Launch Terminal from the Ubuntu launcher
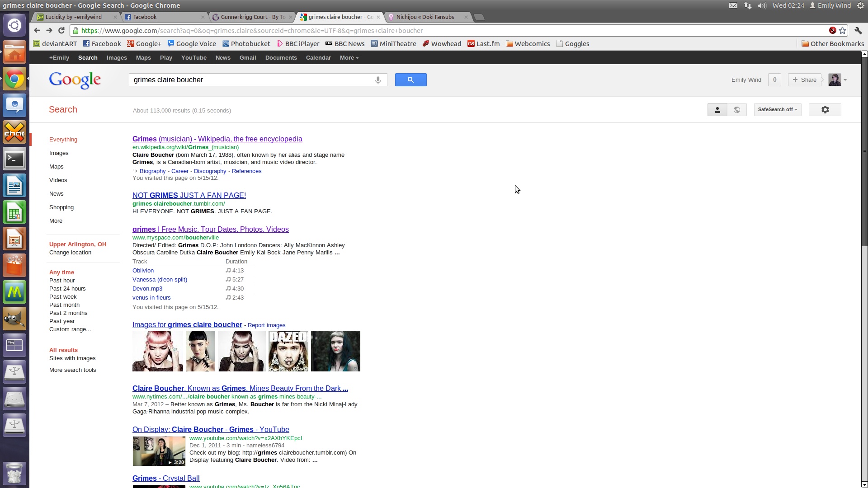The width and height of the screenshot is (868, 488). pyautogui.click(x=14, y=160)
